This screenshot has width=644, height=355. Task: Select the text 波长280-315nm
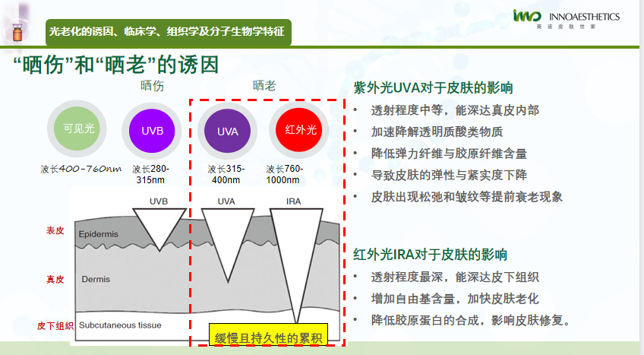[x=150, y=174]
